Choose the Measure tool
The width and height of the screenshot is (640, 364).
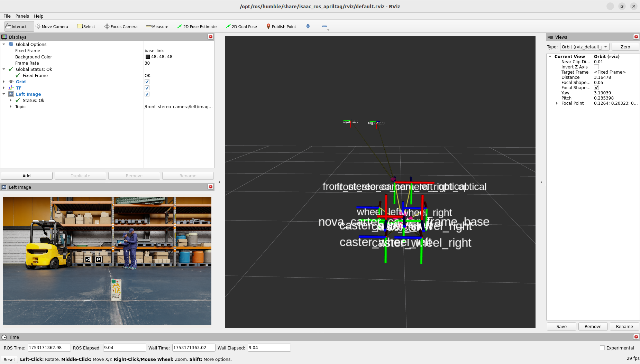157,27
